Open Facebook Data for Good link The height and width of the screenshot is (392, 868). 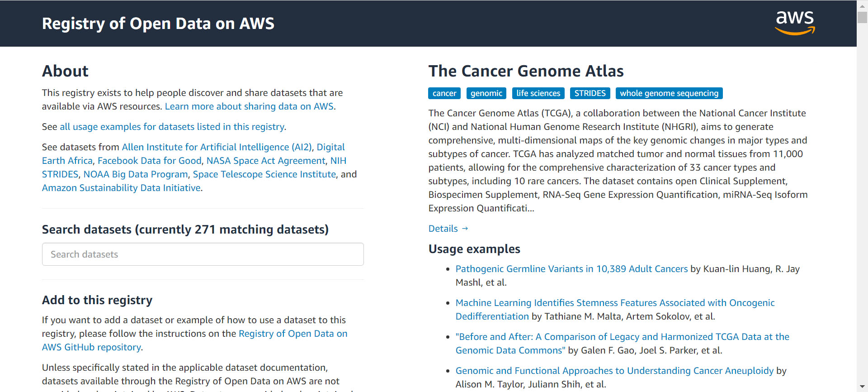point(149,161)
